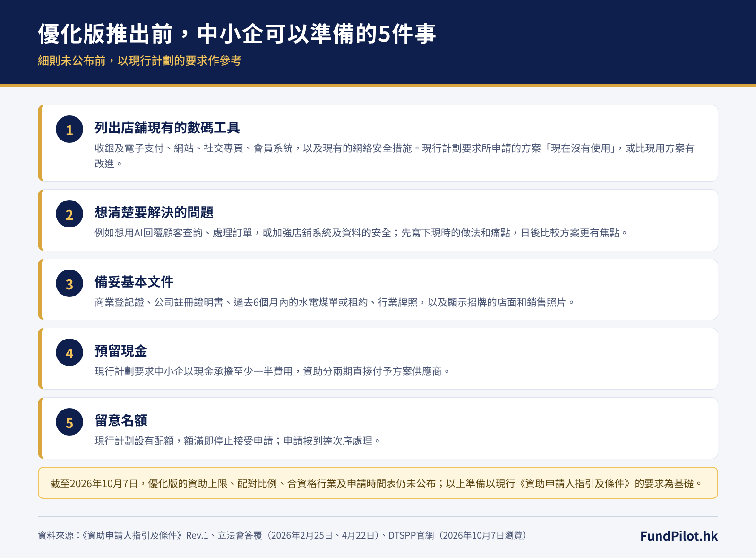Image resolution: width=756 pixels, height=558 pixels.
Task: Click description starting 現行計劃設有配額
Action: [238, 441]
